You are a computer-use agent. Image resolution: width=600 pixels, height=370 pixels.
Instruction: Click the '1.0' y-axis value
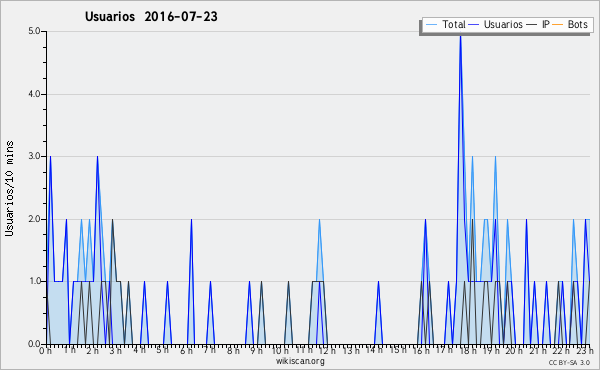click(34, 282)
